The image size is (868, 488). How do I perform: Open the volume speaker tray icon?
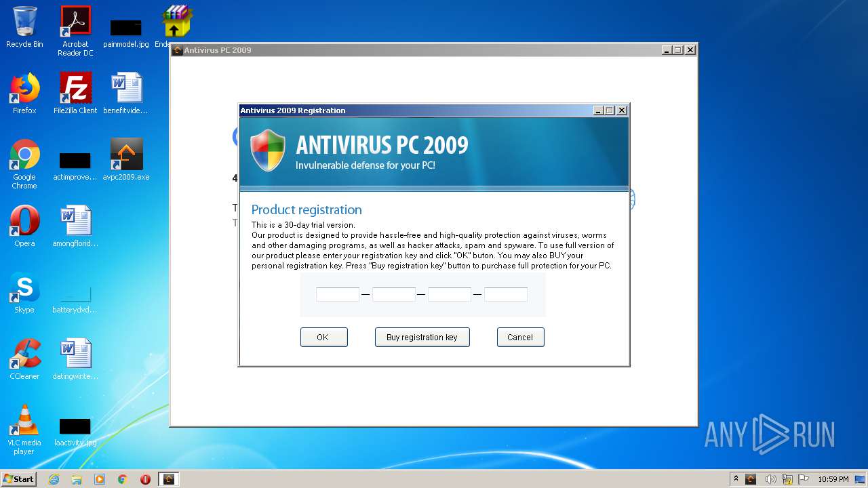point(770,479)
